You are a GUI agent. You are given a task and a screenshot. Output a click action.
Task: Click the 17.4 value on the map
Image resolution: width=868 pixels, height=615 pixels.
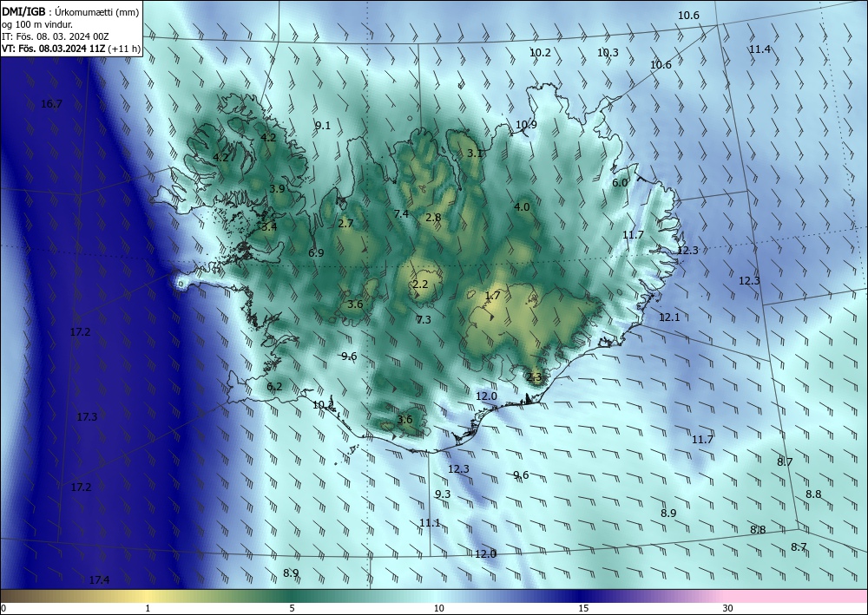99,579
